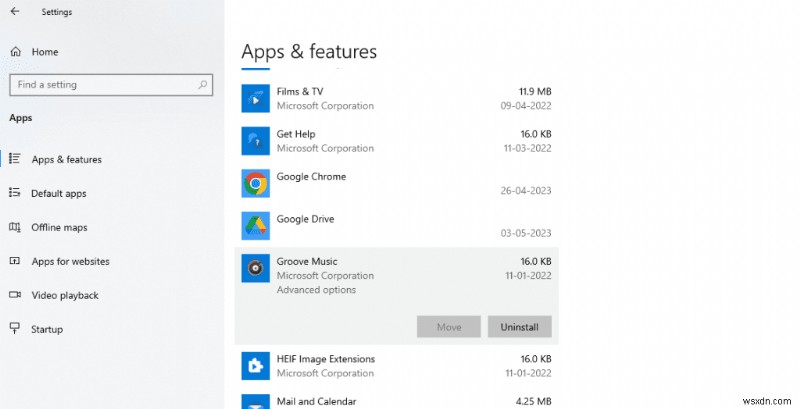Click the search magnifier icon
Viewport: 800px width, 409px height.
point(203,85)
